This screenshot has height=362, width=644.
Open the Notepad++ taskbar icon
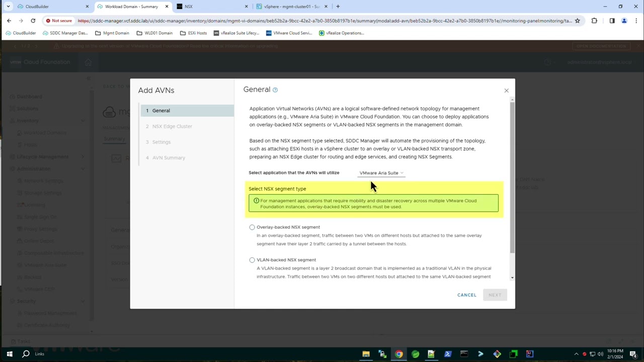[x=431, y=354]
